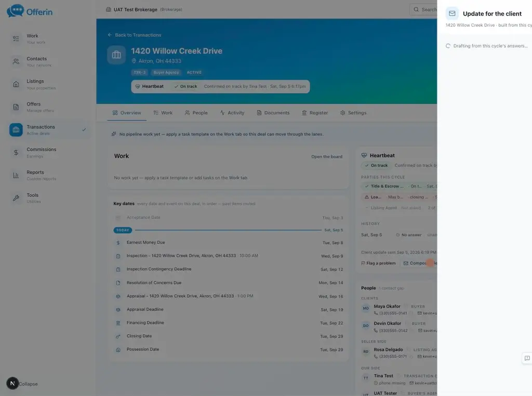Click the Acceptance Date row
Screen dimensions: 532x396
point(229,218)
